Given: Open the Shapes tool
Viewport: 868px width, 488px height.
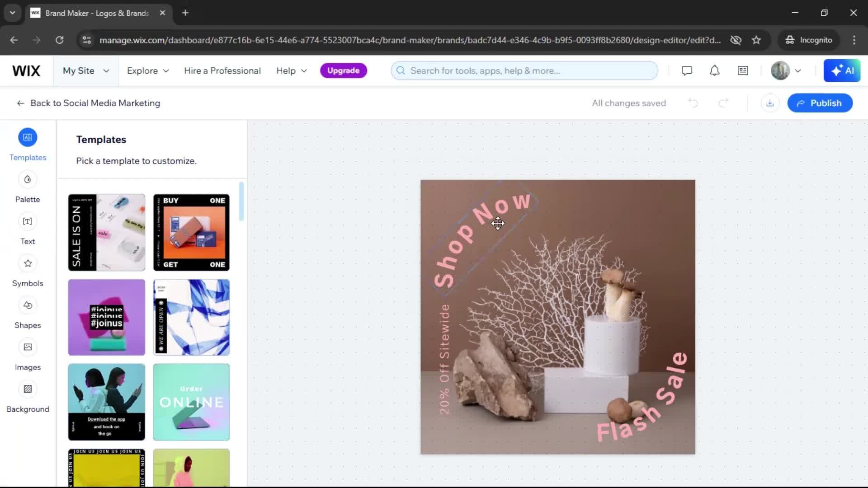Looking at the screenshot, I should click(x=28, y=305).
